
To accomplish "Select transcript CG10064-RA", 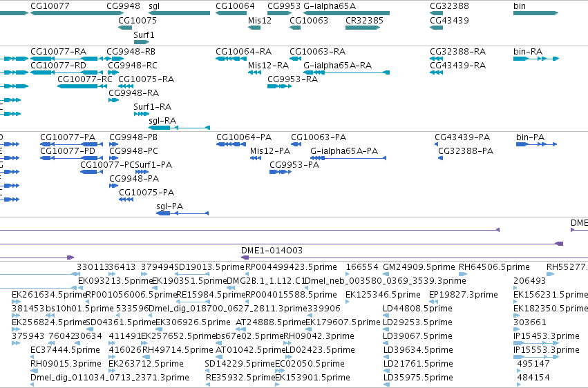I will [x=231, y=59].
